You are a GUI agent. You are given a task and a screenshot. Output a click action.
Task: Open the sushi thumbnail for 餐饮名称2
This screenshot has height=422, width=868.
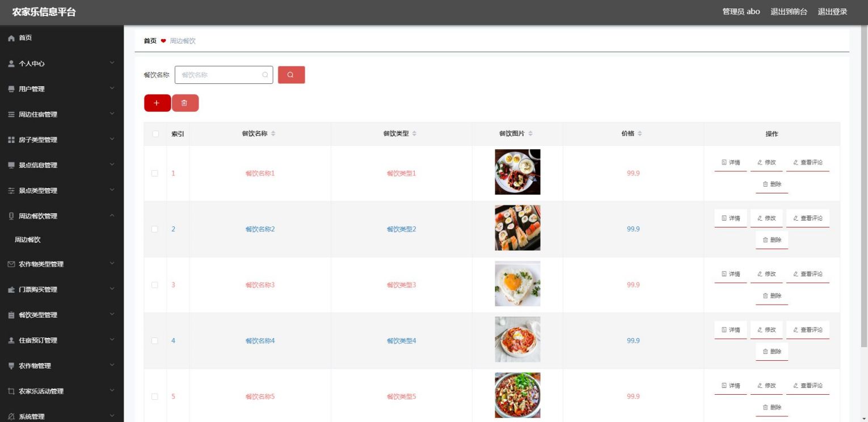517,228
